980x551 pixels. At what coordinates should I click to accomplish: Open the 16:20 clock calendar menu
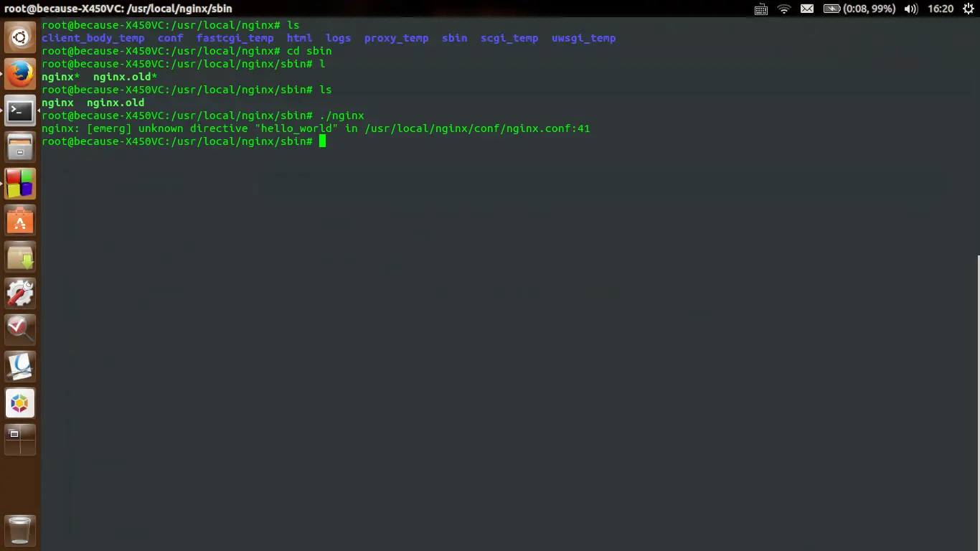(x=941, y=9)
